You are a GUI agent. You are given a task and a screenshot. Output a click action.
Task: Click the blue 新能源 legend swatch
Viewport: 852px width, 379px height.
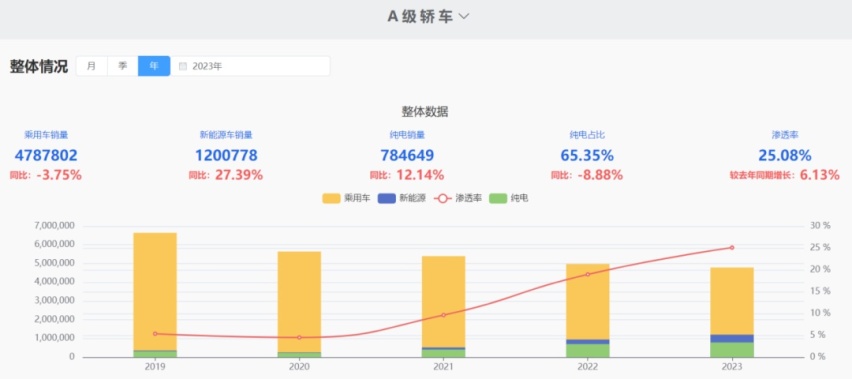tap(387, 199)
